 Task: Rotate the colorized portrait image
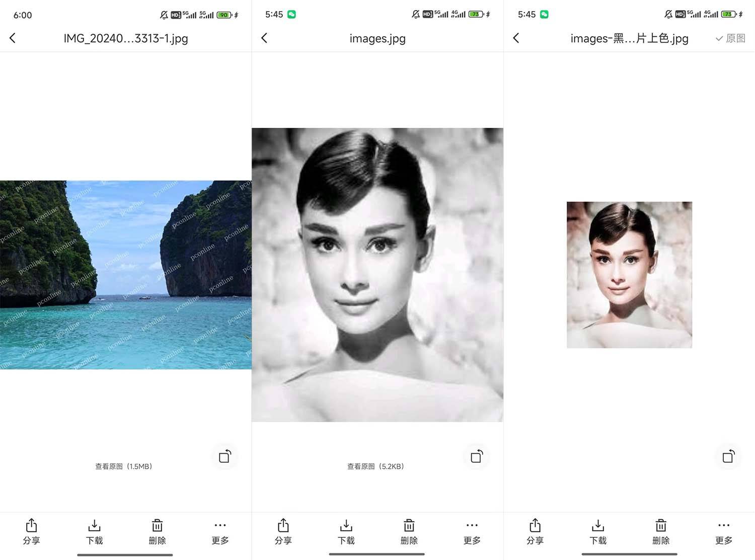728,456
